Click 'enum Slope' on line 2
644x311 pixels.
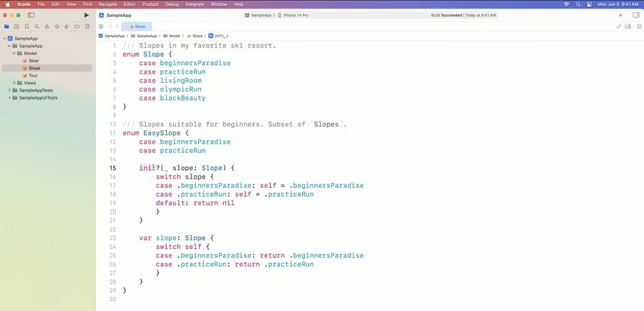[x=143, y=54]
